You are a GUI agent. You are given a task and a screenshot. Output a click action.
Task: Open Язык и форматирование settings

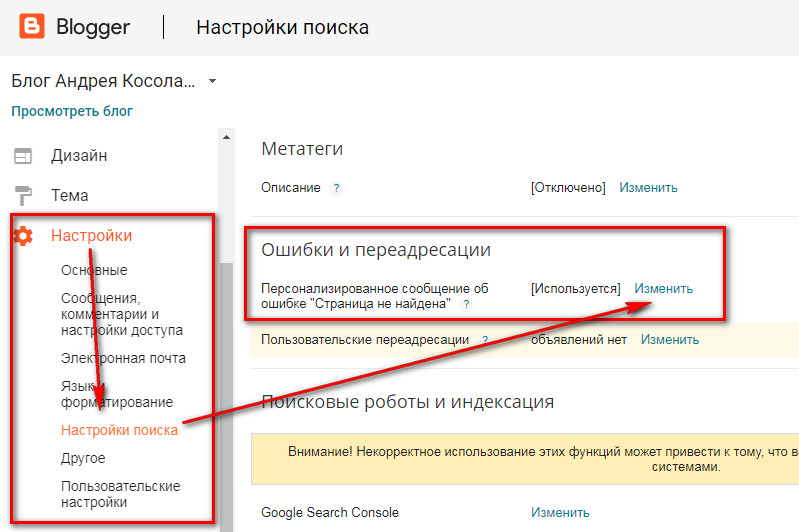click(117, 394)
